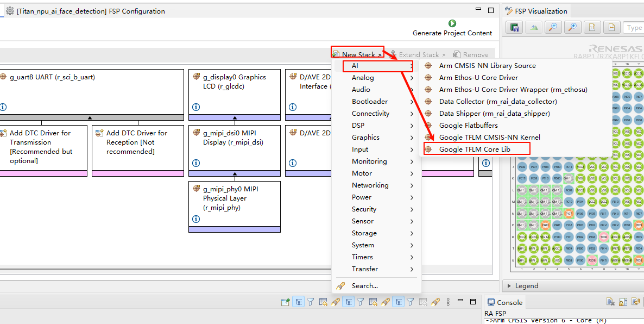Click info icon on g_mipi_phy0 block

196,219
